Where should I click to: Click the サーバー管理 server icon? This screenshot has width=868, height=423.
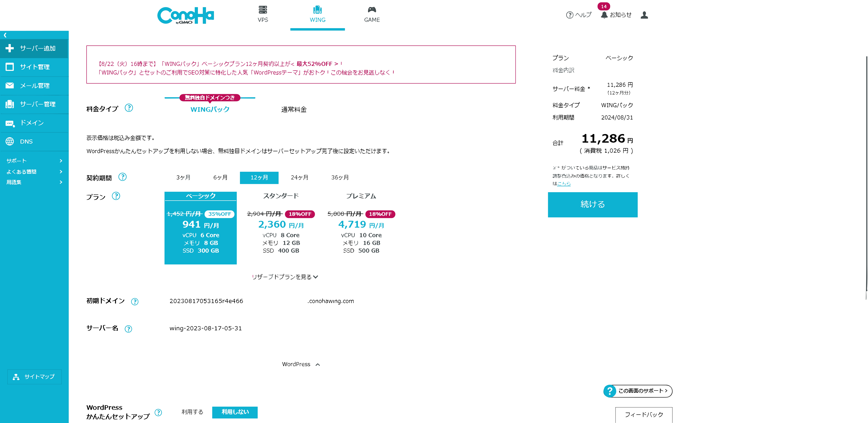(10, 104)
